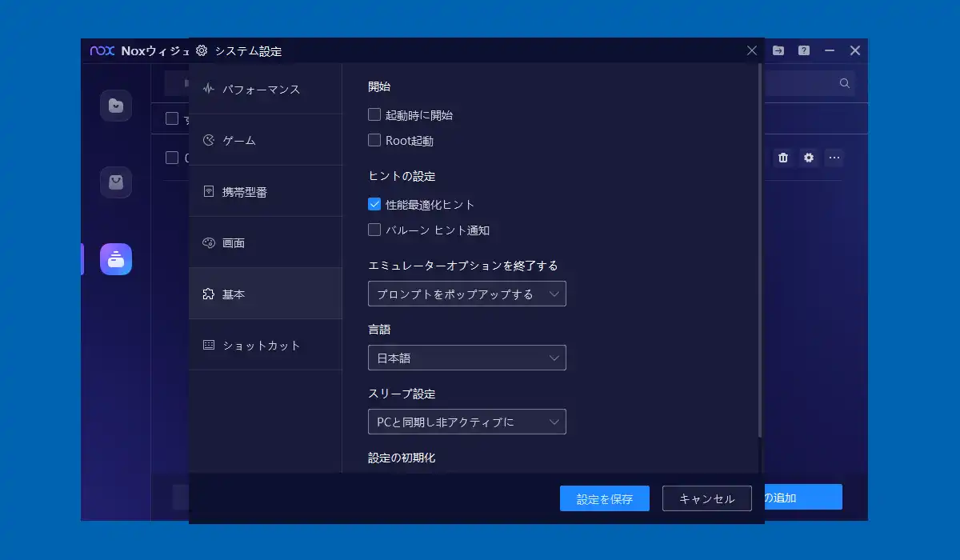This screenshot has height=560, width=960.
Task: Click the settings dialog vertical scrollbar
Action: pyautogui.click(x=760, y=250)
